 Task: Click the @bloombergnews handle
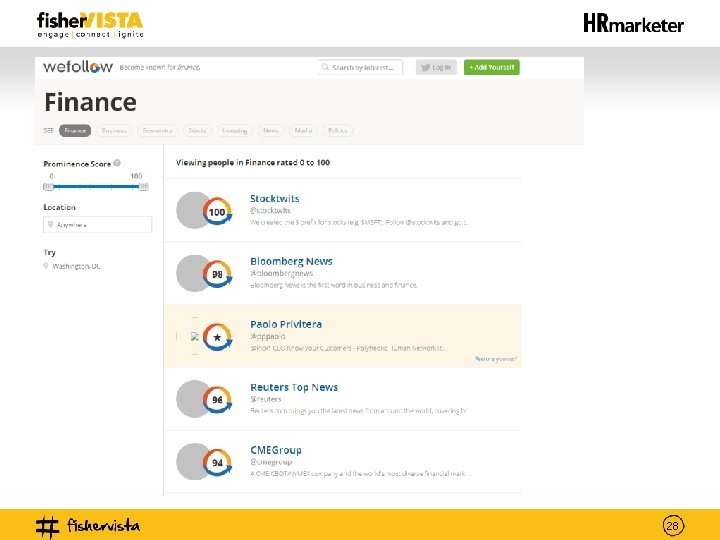[281, 273]
